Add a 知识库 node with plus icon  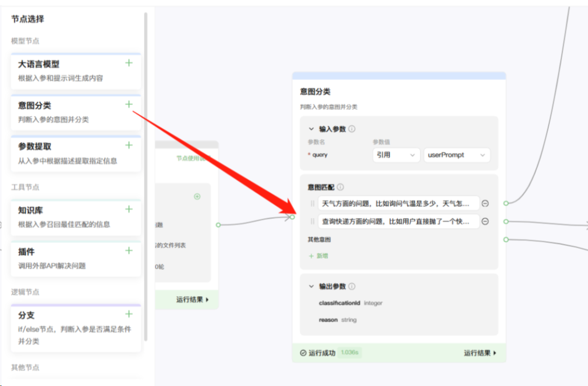click(129, 209)
